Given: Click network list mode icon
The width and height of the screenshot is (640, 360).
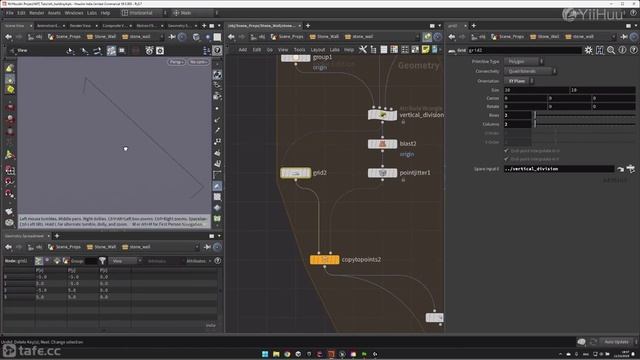Looking at the screenshot, I should pyautogui.click(x=384, y=50).
